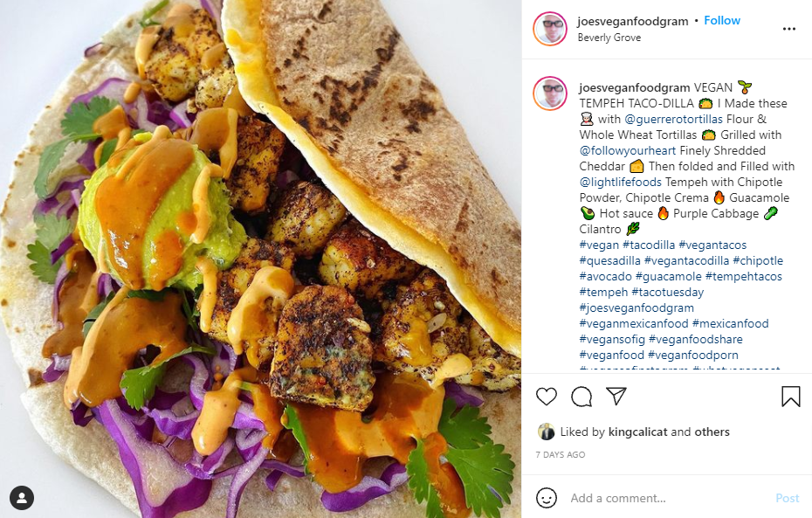Open the 7 DAYS AGO timestamp link
Screen dimensions: 812x518
[561, 455]
